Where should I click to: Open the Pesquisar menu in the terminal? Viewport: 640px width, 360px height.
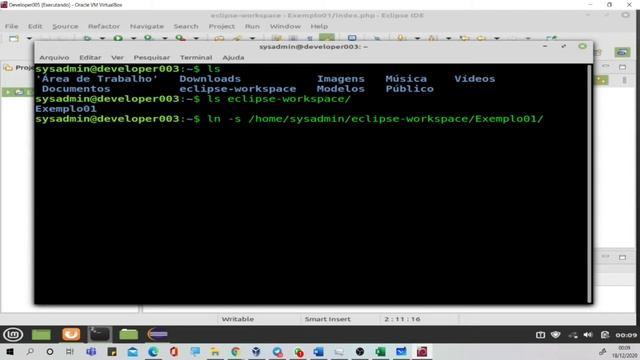151,58
